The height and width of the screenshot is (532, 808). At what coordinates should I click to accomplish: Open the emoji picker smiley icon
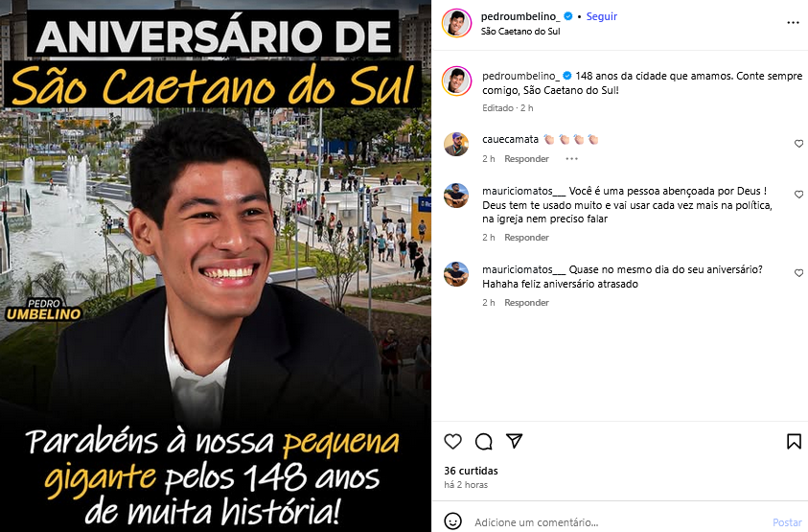point(452,521)
